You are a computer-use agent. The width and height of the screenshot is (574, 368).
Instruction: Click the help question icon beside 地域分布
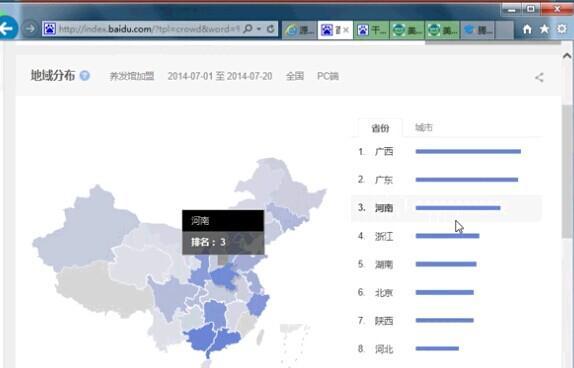click(85, 76)
